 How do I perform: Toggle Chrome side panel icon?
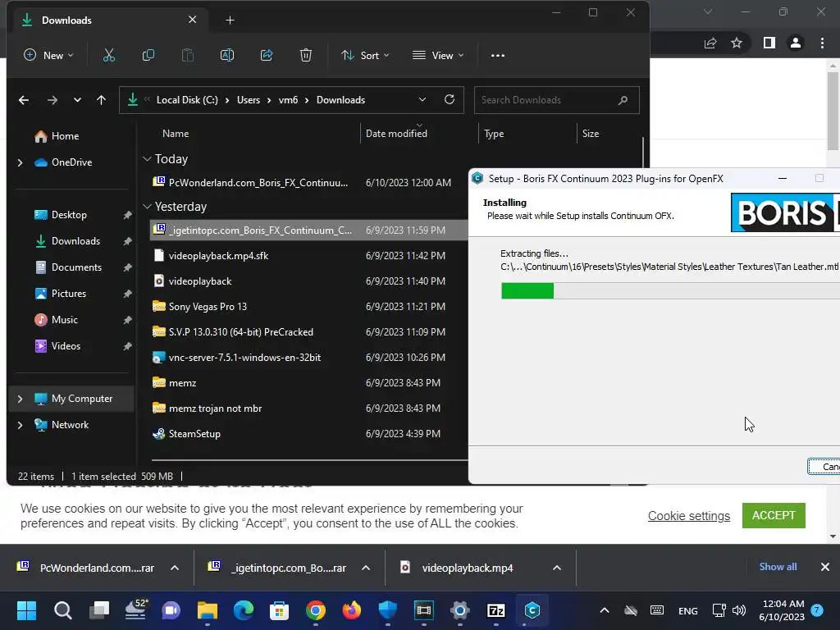pyautogui.click(x=769, y=43)
